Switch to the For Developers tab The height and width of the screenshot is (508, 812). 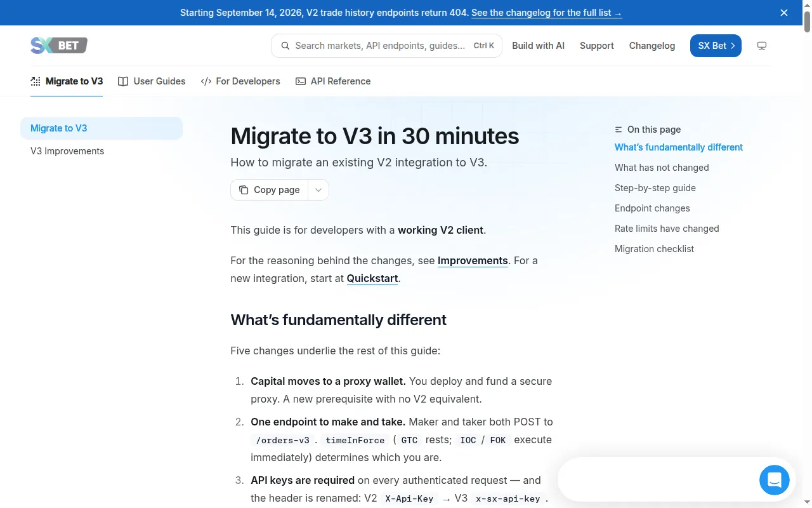coord(240,81)
